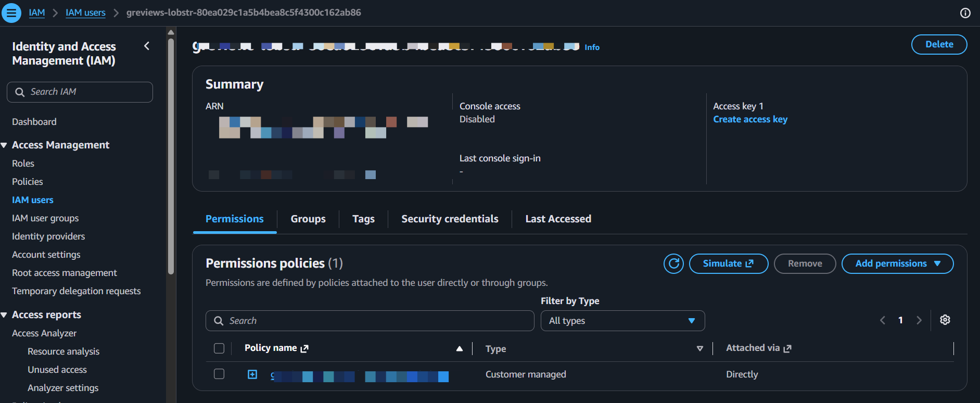Collapse the Access reports section

click(x=4, y=315)
